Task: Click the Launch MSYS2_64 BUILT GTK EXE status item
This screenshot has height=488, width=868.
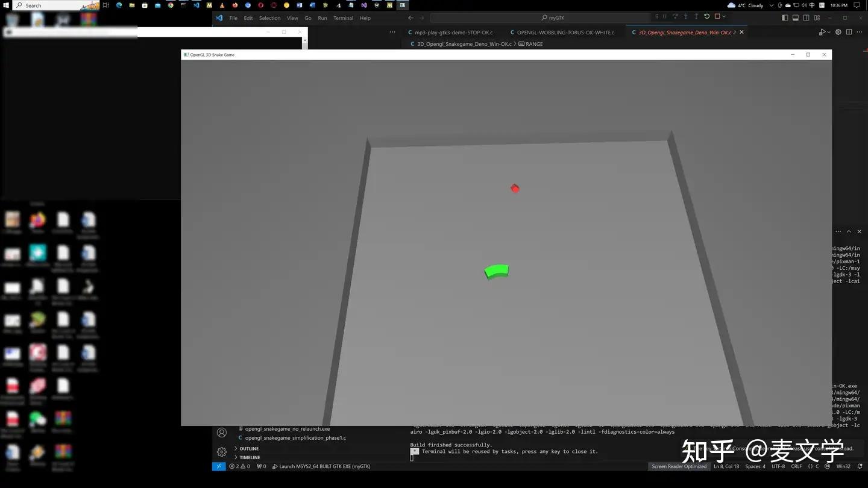Action: tap(321, 466)
